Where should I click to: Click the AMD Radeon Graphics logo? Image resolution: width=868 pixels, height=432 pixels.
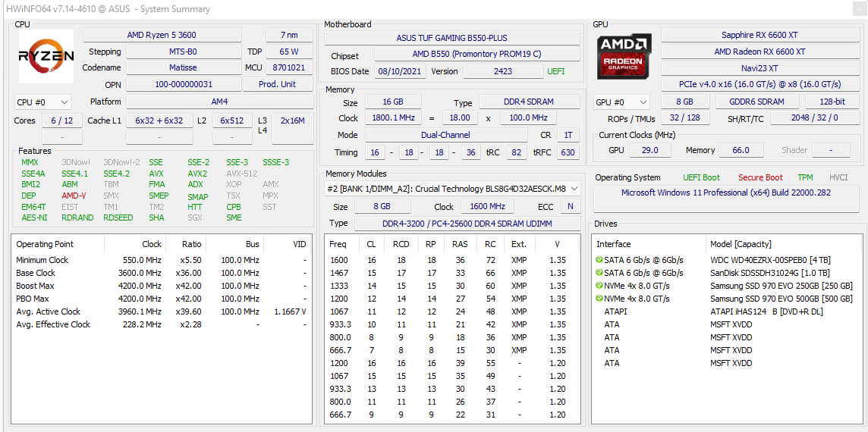tap(624, 56)
